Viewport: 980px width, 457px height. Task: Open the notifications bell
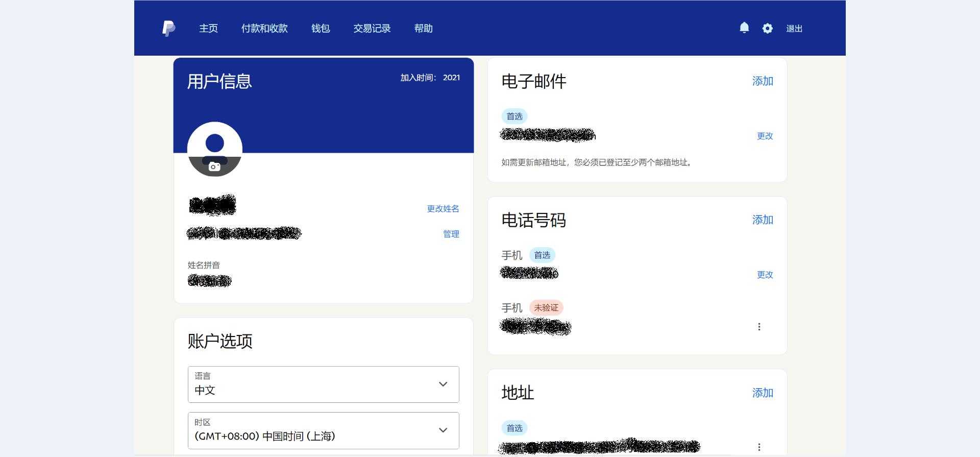[x=744, y=28]
